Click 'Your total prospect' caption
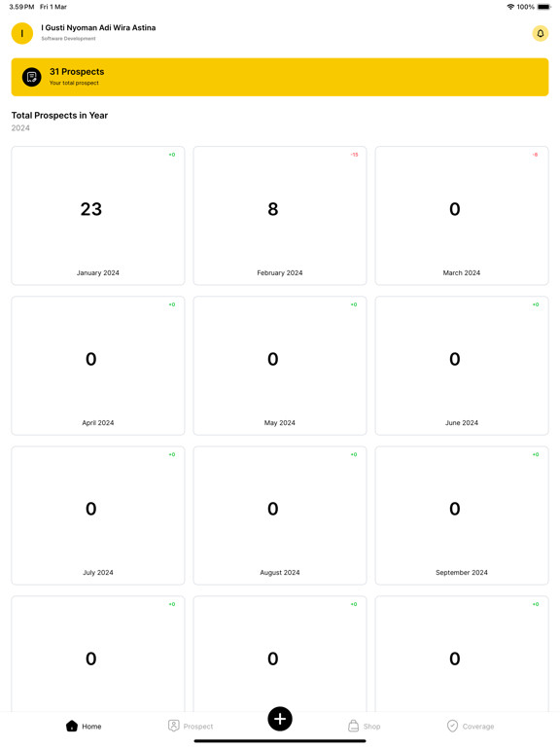This screenshot has width=560, height=747. pos(74,83)
